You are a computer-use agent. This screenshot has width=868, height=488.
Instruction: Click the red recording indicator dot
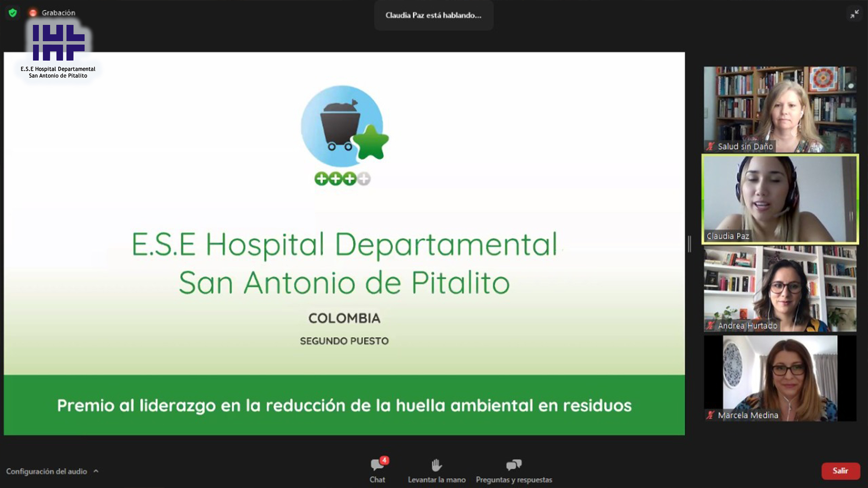tap(33, 13)
